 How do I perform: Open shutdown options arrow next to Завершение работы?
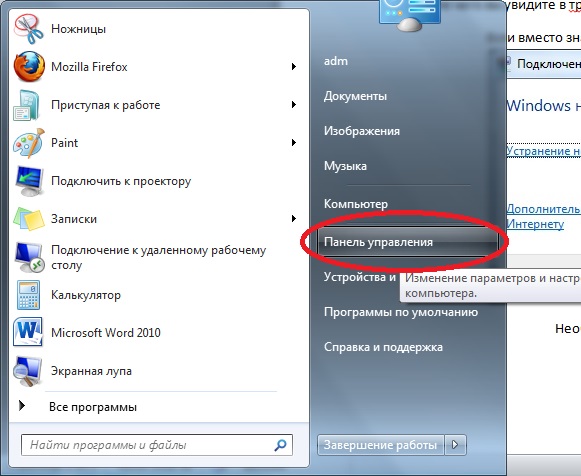[455, 445]
